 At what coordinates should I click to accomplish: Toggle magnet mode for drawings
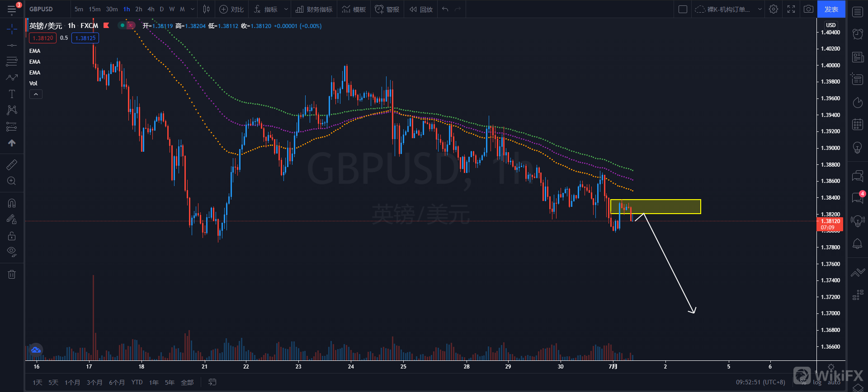[x=12, y=203]
